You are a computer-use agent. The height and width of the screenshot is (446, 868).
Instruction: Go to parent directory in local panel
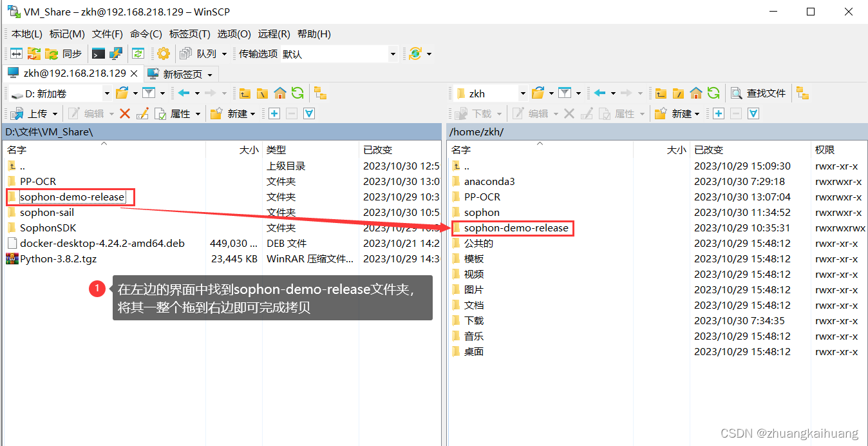coord(245,93)
